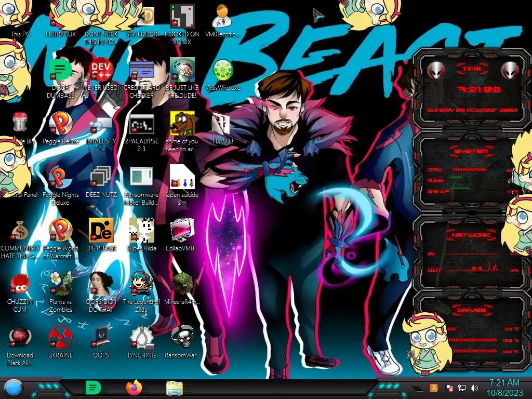Open the money bag COMMUNISTS HATE THIS icon
The image size is (532, 399).
[x=20, y=231]
